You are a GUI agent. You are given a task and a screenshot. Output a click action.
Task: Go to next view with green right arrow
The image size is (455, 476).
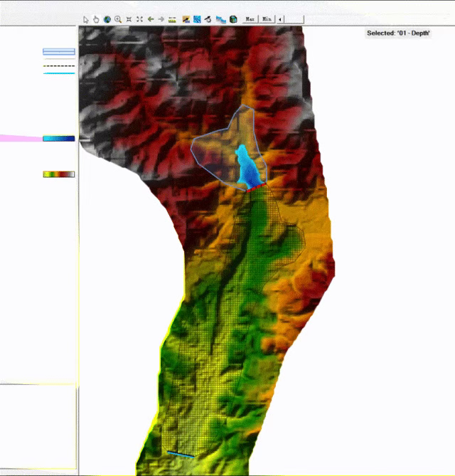[161, 19]
